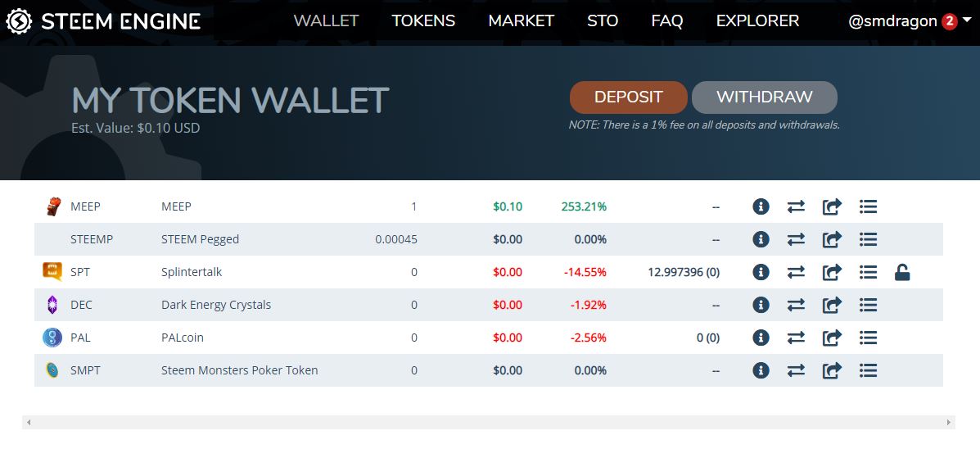Click the send/share icon in PAL row
Screen dimensions: 980x467
832,338
